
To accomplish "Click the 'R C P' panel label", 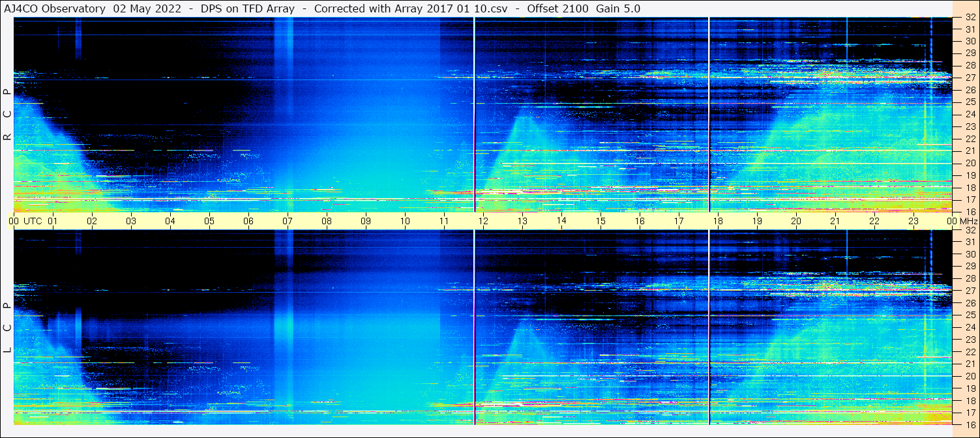I will pos(7,115).
